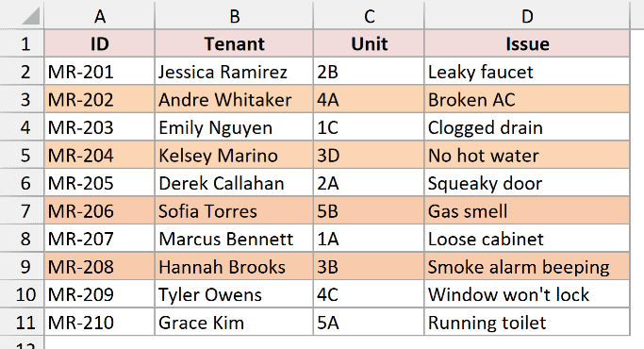Select row 1 header
The height and width of the screenshot is (349, 644).
click(22, 43)
